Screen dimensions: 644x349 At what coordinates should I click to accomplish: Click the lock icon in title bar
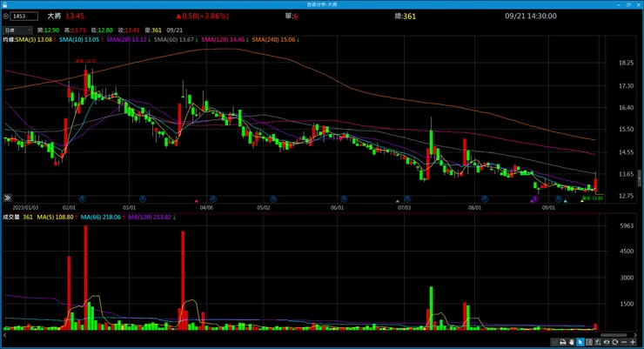click(x=4, y=4)
